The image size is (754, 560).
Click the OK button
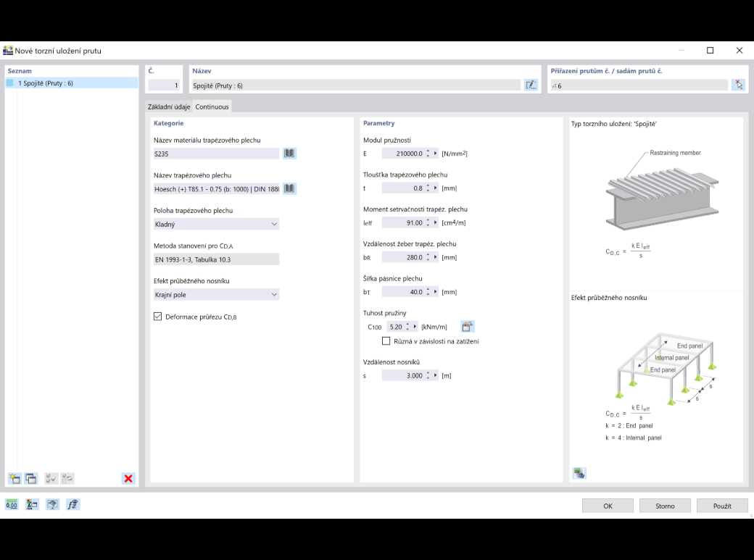[608, 506]
